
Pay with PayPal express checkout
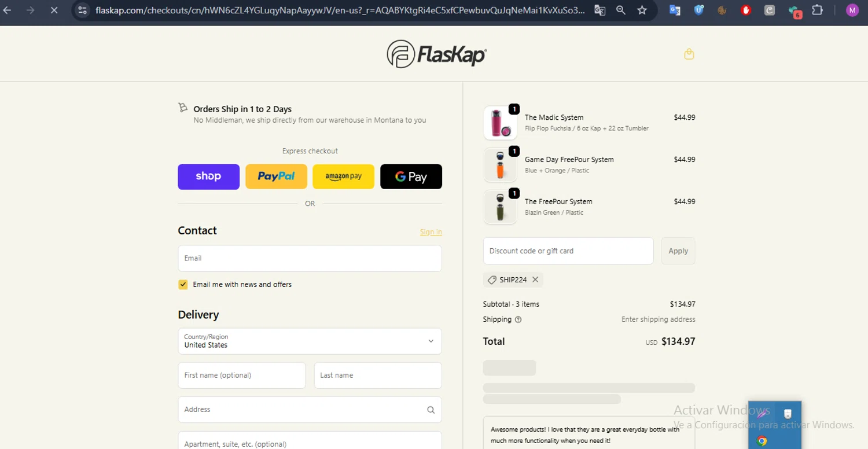point(276,176)
